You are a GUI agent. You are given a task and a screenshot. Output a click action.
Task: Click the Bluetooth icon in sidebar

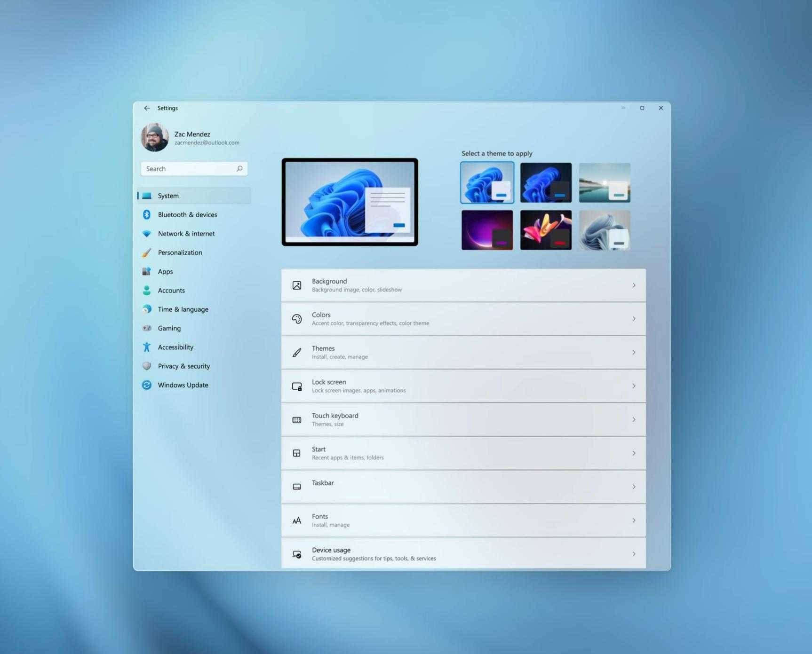click(147, 214)
